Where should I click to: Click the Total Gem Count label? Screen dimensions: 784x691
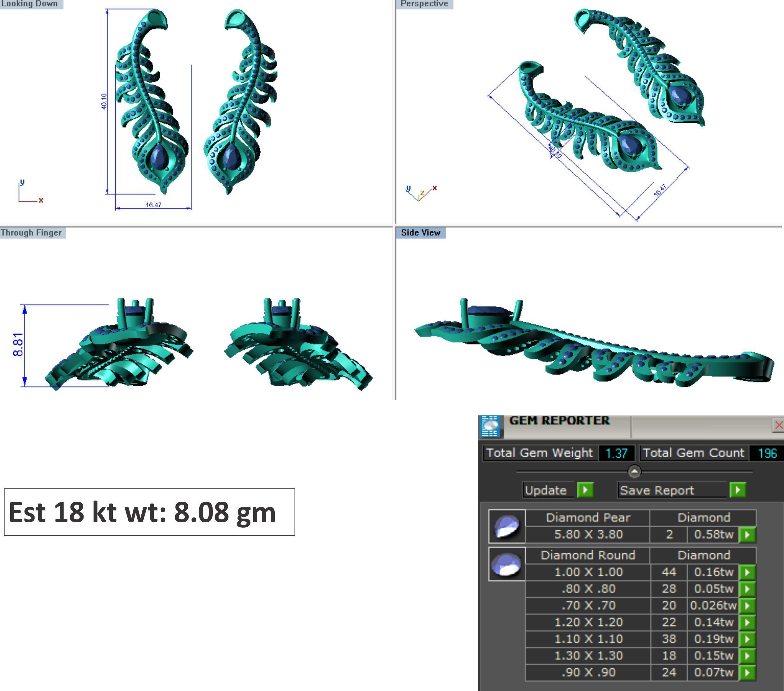tap(694, 453)
